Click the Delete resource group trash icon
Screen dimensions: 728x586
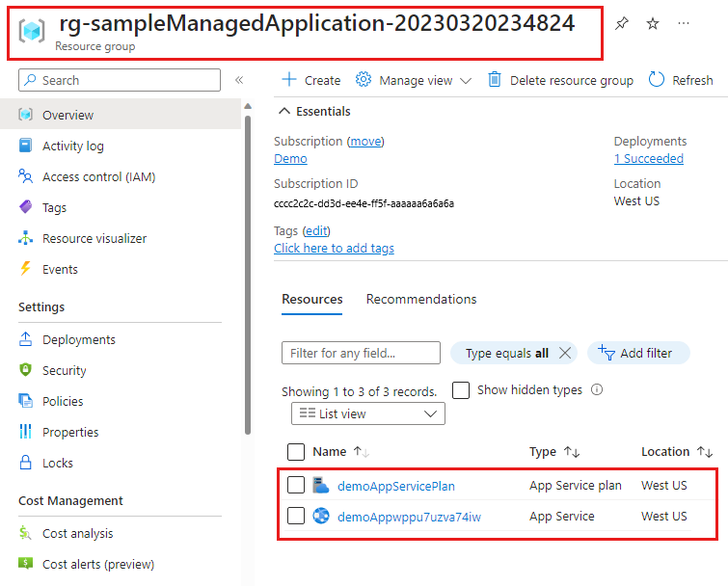tap(495, 80)
